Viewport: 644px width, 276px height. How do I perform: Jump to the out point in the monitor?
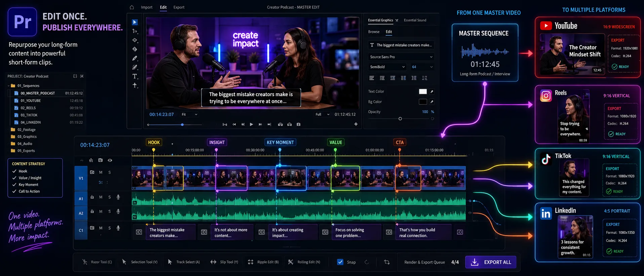point(269,124)
